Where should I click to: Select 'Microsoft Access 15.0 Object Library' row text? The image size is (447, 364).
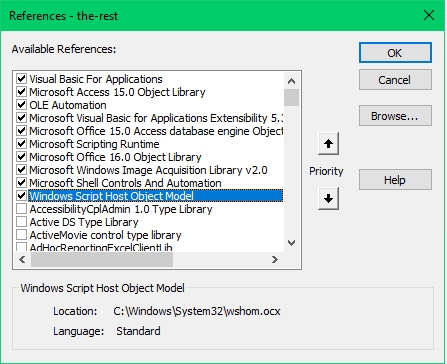click(117, 92)
